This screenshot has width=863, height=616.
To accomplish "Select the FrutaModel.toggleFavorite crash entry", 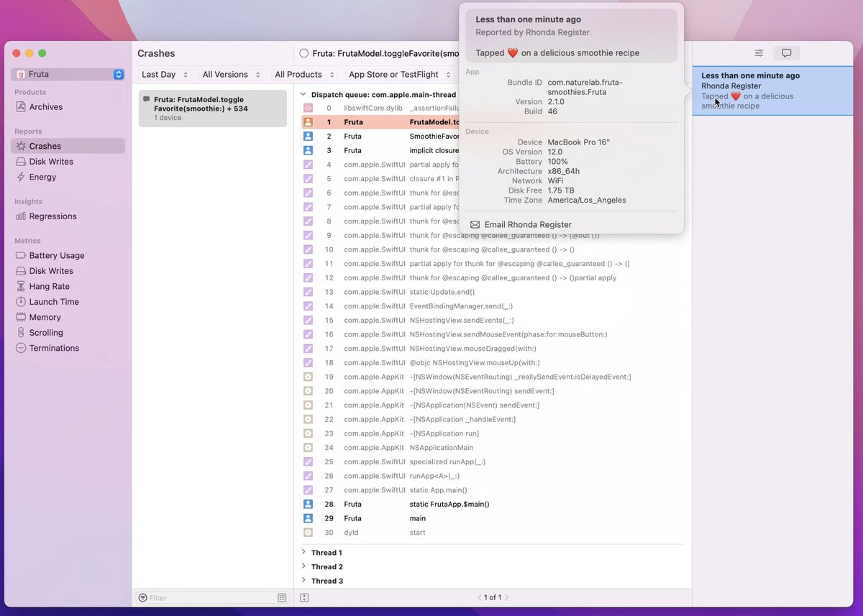I will pos(213,109).
